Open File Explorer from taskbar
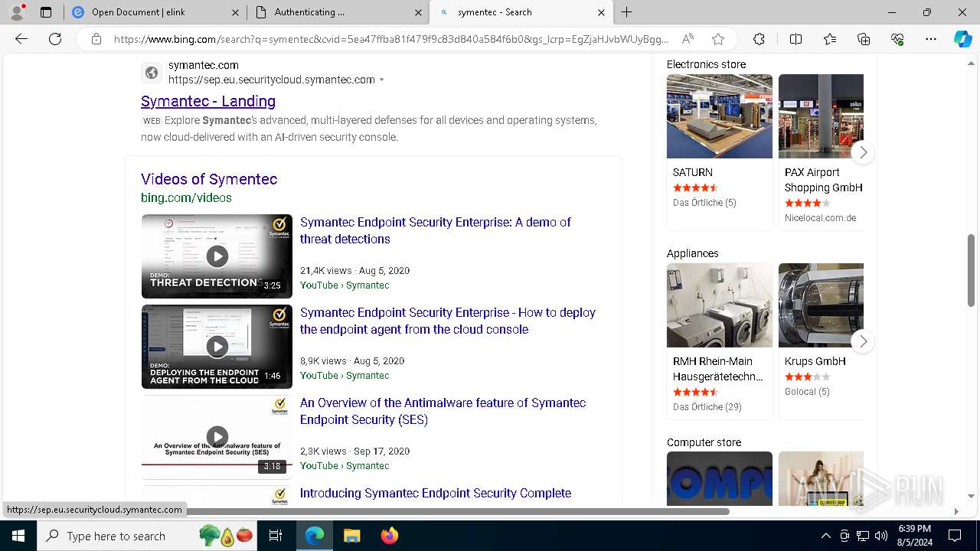 (351, 536)
